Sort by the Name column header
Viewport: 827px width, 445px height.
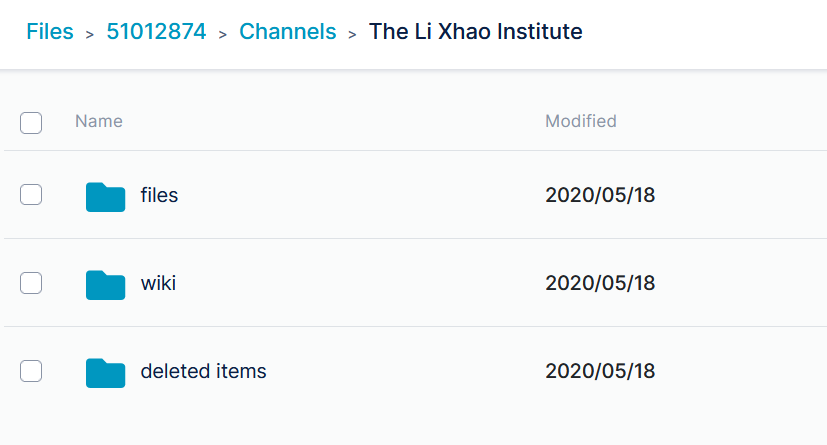coord(99,121)
